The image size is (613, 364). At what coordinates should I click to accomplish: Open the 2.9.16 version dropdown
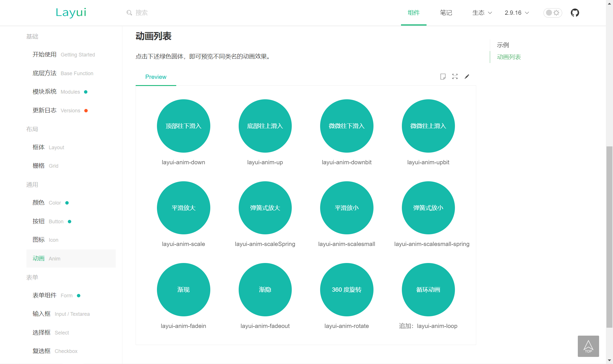pyautogui.click(x=517, y=13)
